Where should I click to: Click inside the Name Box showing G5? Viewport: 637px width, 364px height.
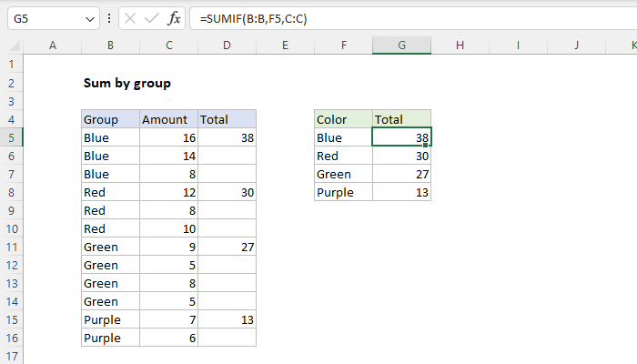point(41,18)
